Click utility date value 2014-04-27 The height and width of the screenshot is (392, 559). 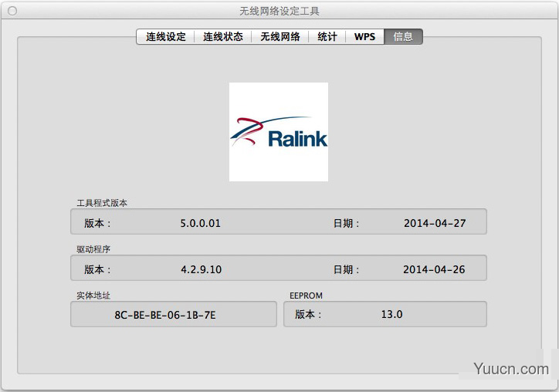tap(435, 224)
